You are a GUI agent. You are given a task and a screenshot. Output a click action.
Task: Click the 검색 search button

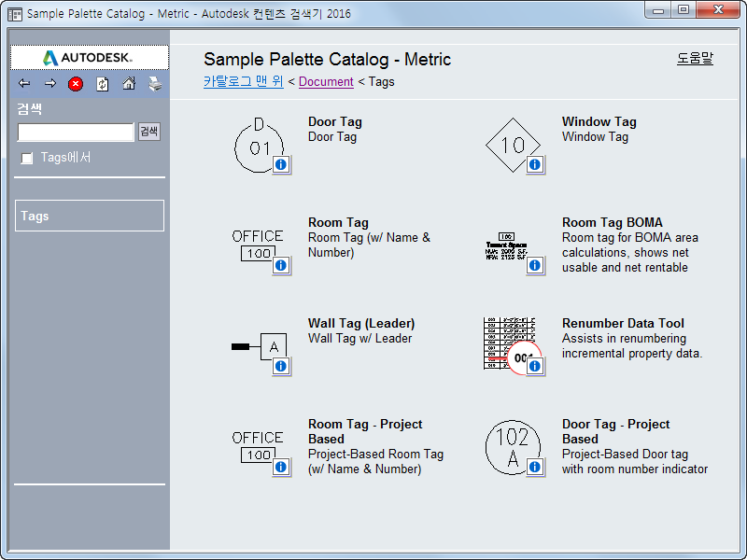149,132
